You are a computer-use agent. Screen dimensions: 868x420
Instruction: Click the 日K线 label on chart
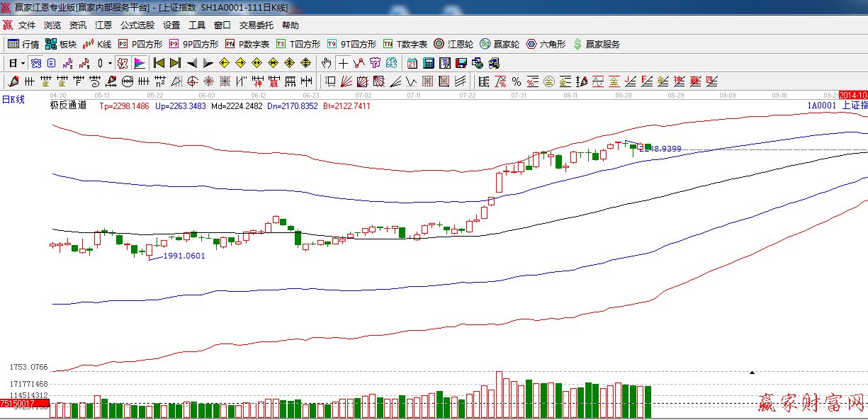click(13, 100)
